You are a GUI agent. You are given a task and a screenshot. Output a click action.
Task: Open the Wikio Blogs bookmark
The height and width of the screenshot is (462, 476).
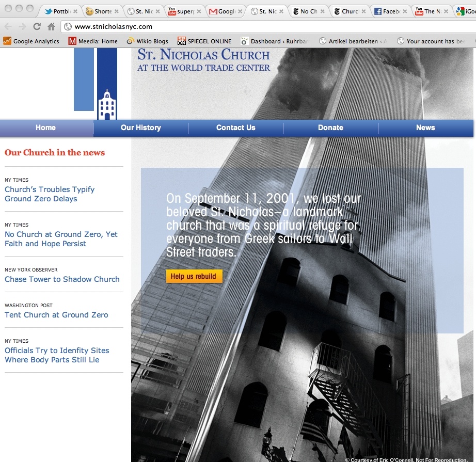click(148, 41)
